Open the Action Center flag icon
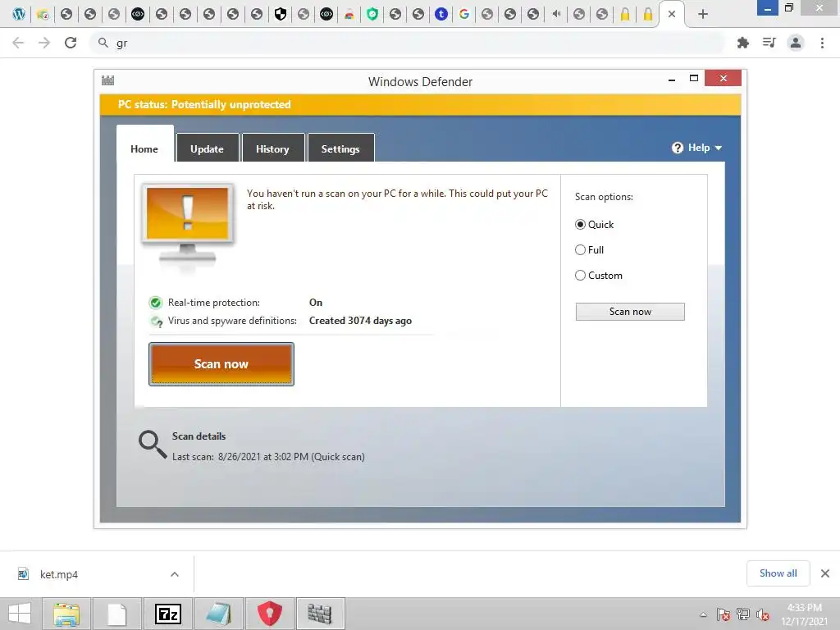The width and height of the screenshot is (840, 630). (x=724, y=614)
